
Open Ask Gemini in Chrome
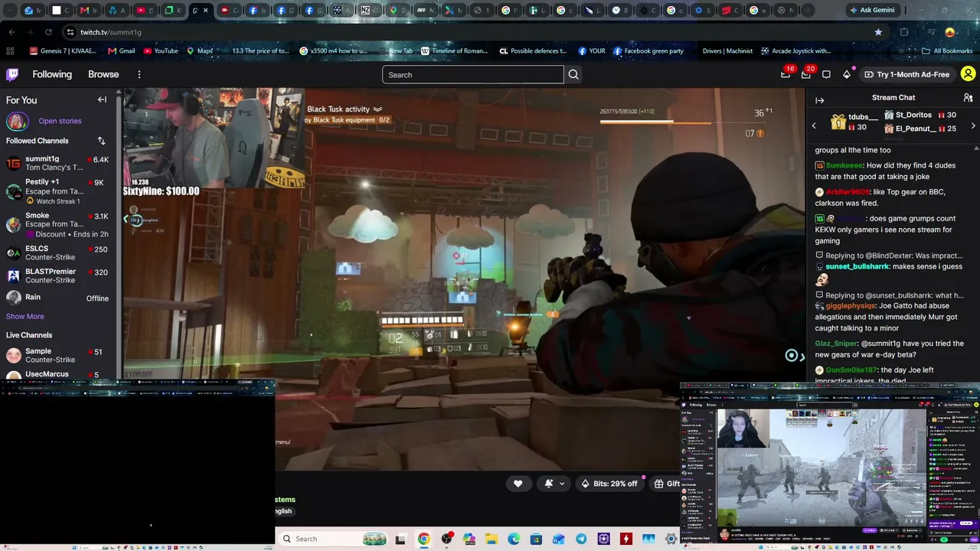coord(871,10)
